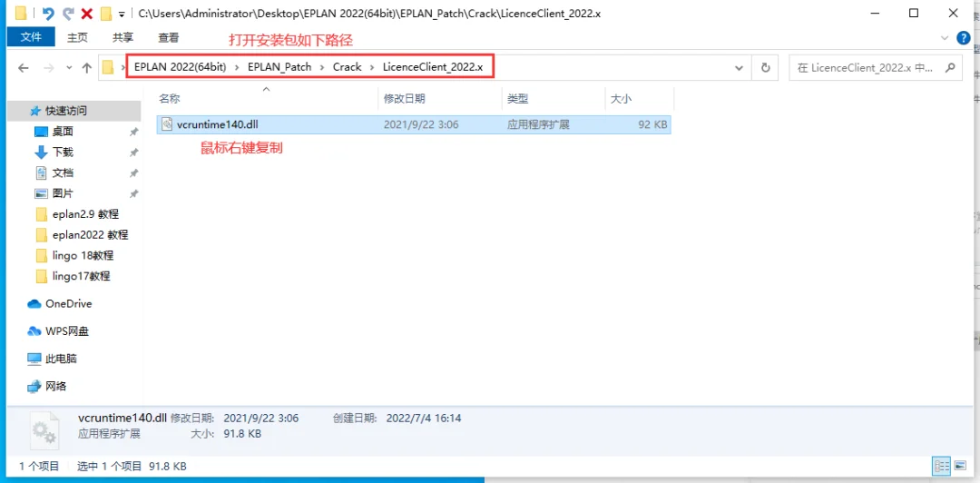The image size is (980, 483).
Task: Click Crack in address breadcrumb
Action: tap(347, 67)
